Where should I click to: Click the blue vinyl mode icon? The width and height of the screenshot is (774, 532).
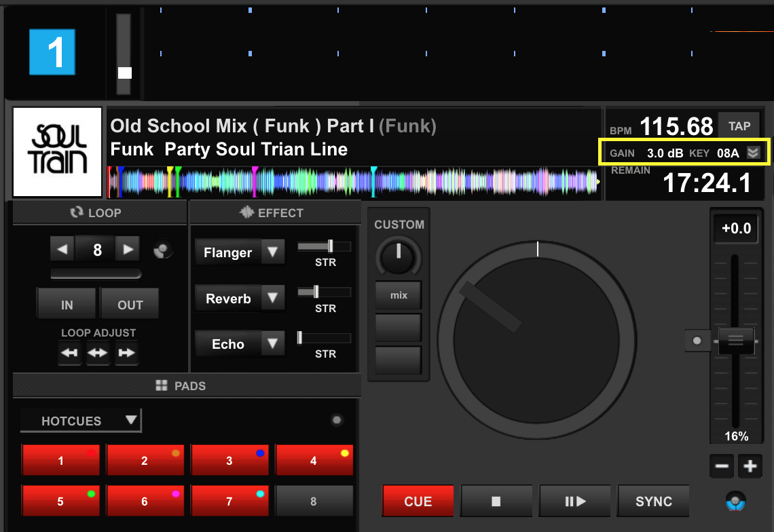coord(735,501)
